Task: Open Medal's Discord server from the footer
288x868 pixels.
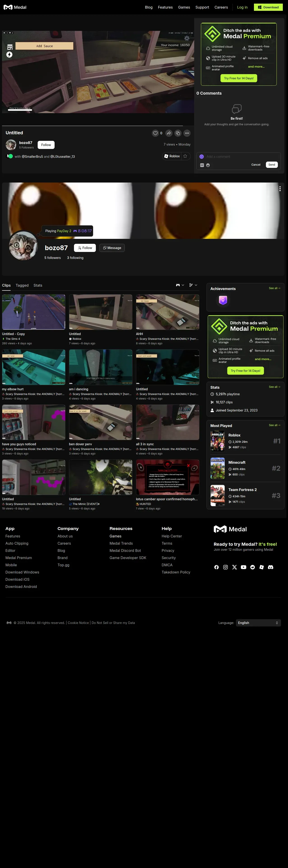Action: point(270,567)
